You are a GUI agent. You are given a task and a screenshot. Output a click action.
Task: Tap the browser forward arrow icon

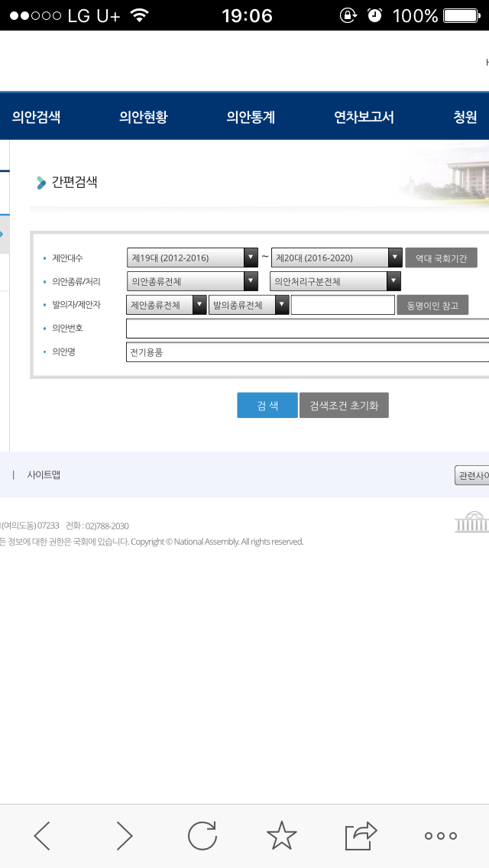124,836
